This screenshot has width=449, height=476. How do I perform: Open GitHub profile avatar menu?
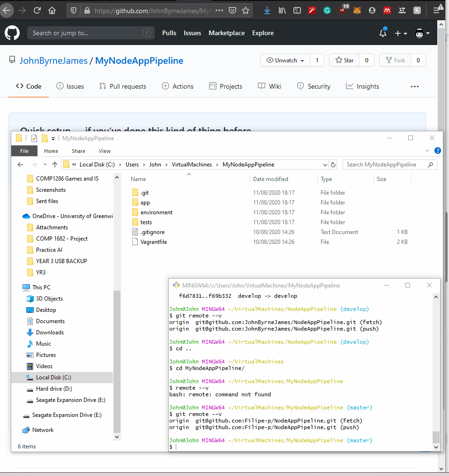[422, 33]
